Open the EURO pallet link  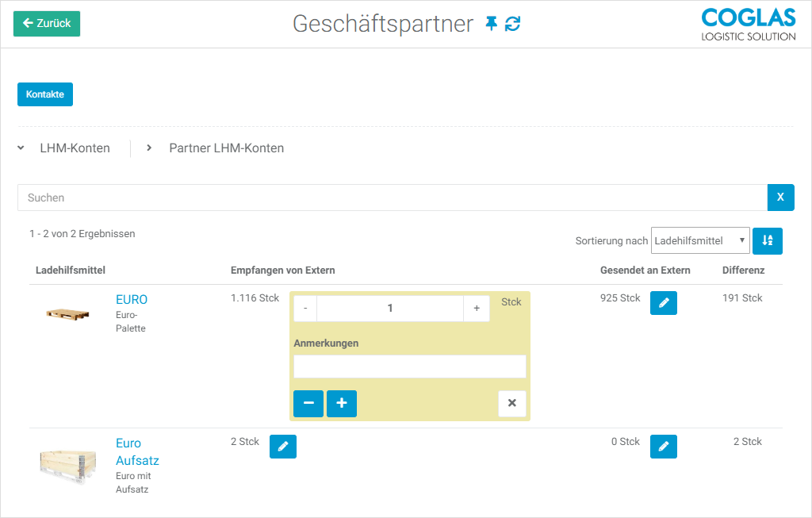tap(132, 300)
